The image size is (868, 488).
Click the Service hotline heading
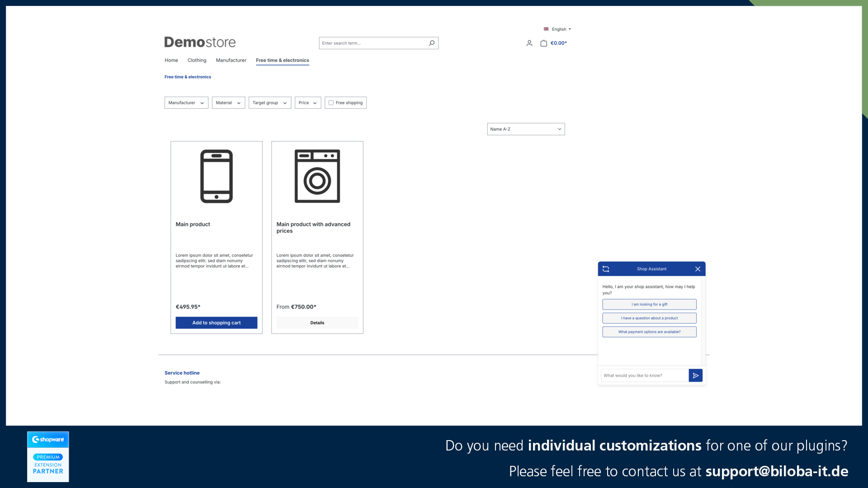click(x=182, y=373)
